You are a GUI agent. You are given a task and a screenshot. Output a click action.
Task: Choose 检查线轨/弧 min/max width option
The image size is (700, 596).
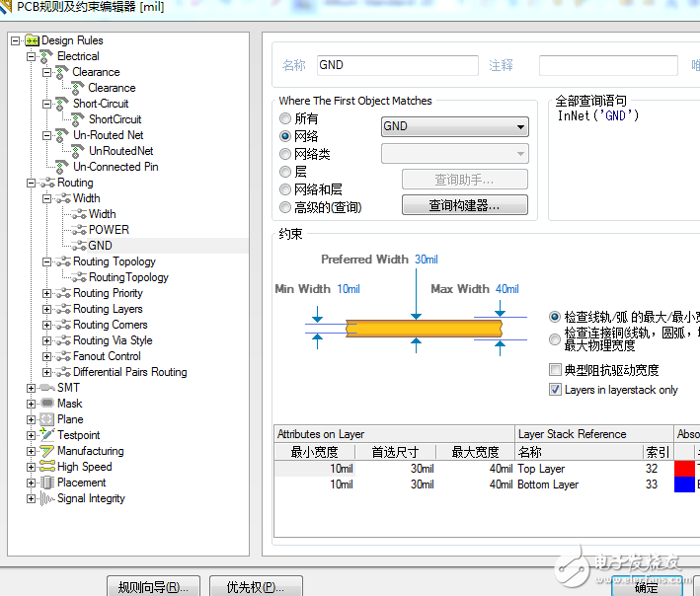(555, 317)
